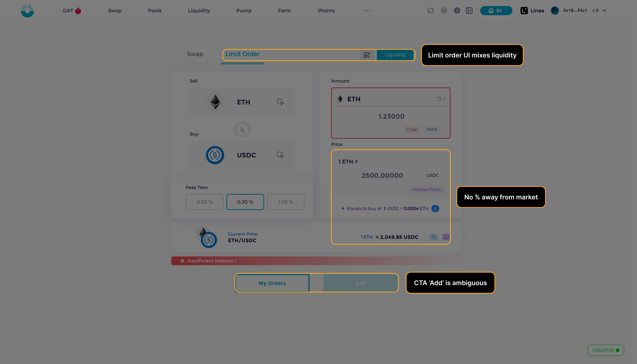Image resolution: width=637 pixels, height=364 pixels.
Task: Open the chart icon next to Liquidity
Action: [x=367, y=55]
